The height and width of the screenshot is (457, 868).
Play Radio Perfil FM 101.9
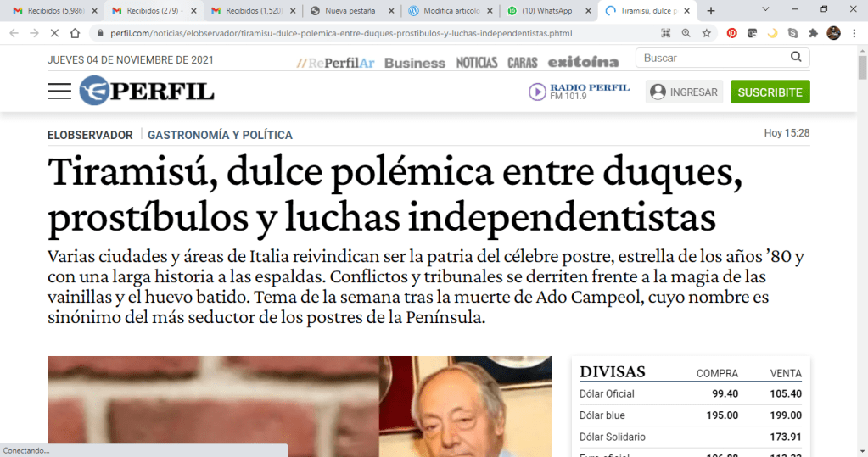(537, 92)
